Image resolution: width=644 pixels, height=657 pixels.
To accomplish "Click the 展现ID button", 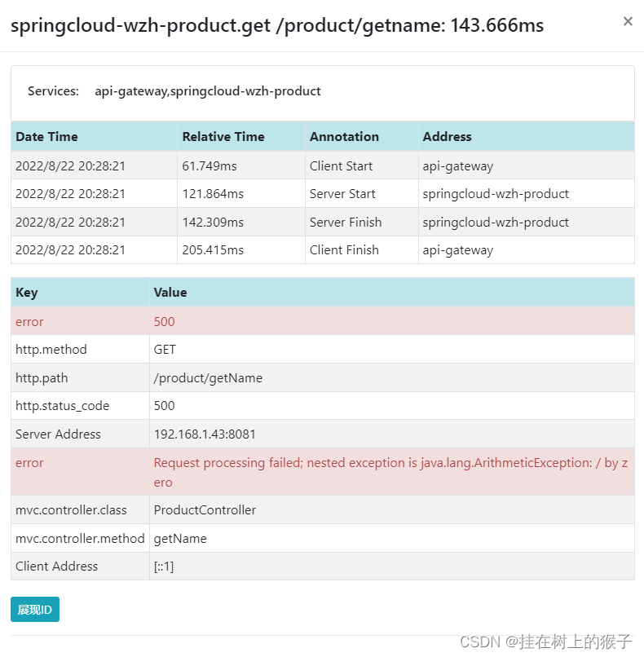I will [x=34, y=609].
